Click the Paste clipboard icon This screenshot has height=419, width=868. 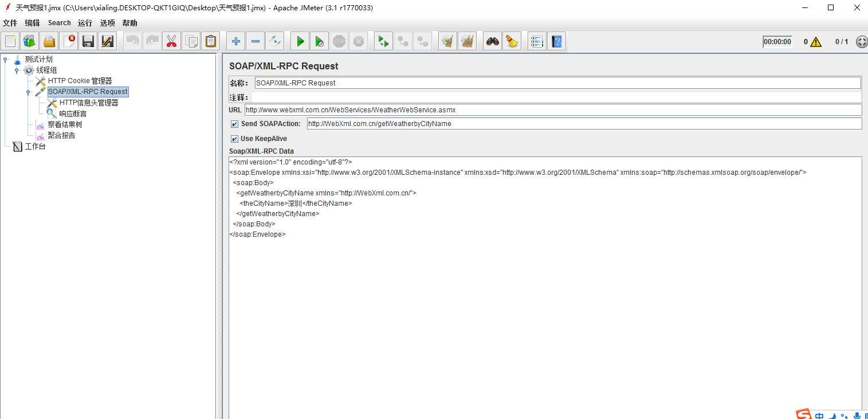[x=211, y=41]
